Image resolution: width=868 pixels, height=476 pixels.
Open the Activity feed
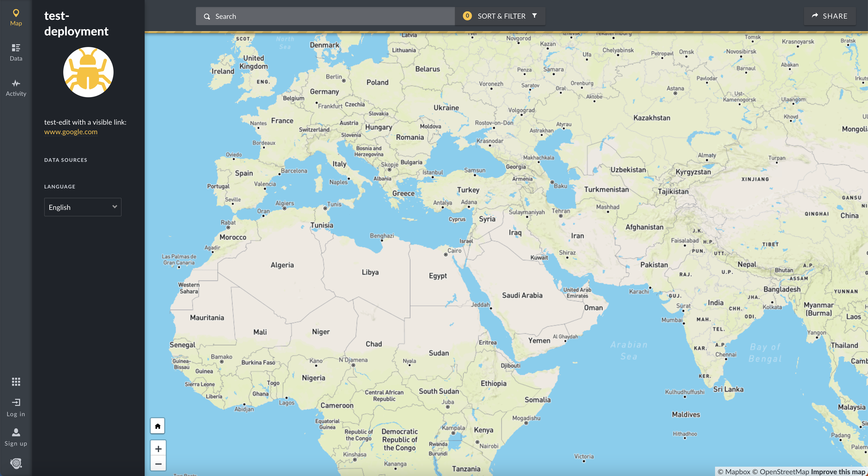pyautogui.click(x=16, y=88)
